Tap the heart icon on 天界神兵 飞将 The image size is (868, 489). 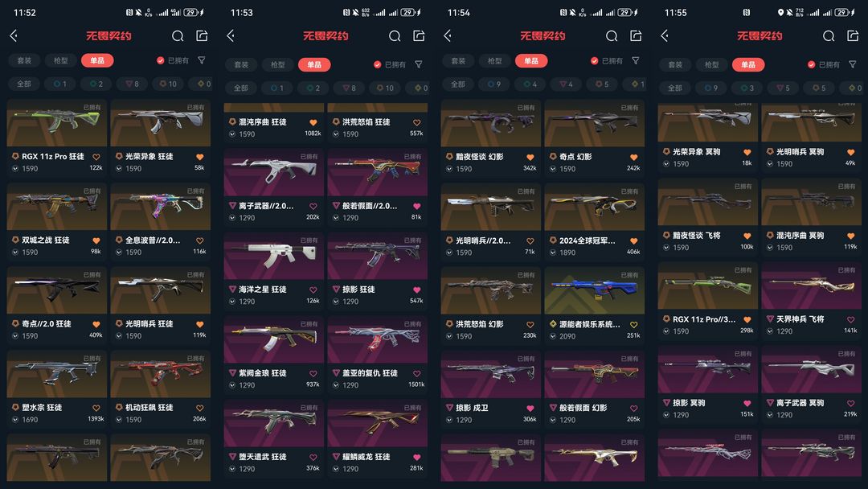(851, 319)
